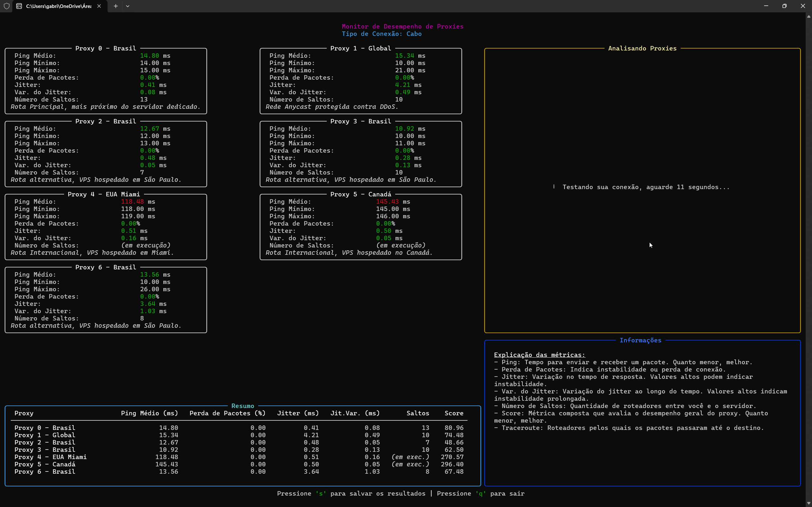Click the 'q' para sair hint
This screenshot has width=812, height=507.
(481, 494)
